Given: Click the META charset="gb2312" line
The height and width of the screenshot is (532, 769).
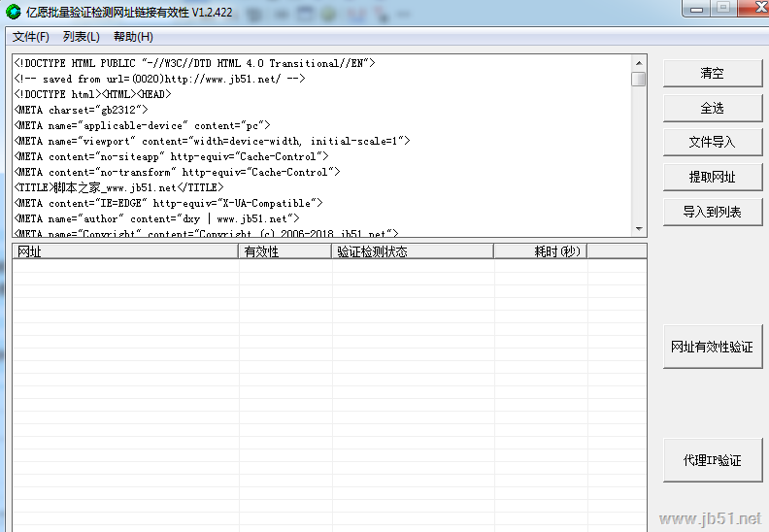Looking at the screenshot, I should (81, 110).
